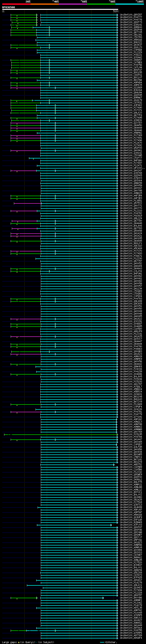
Task: Select the UniRef100_P04783 label
Action: [131, 299]
